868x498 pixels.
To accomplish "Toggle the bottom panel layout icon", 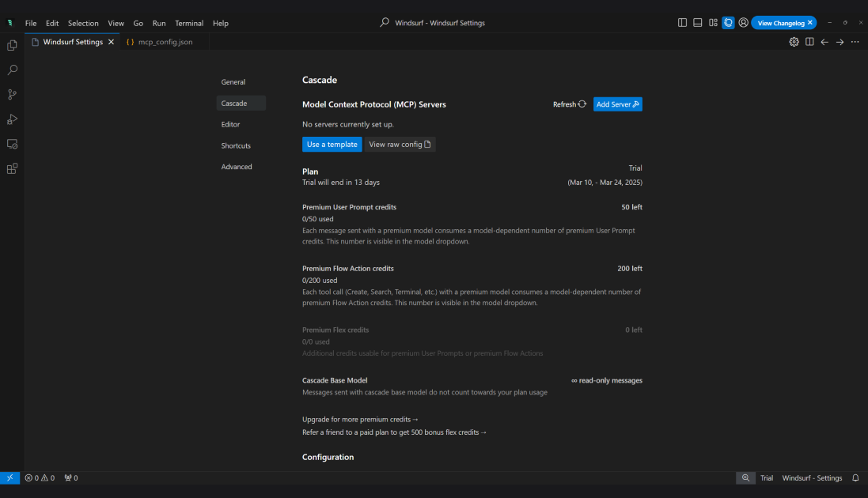I will click(x=698, y=23).
